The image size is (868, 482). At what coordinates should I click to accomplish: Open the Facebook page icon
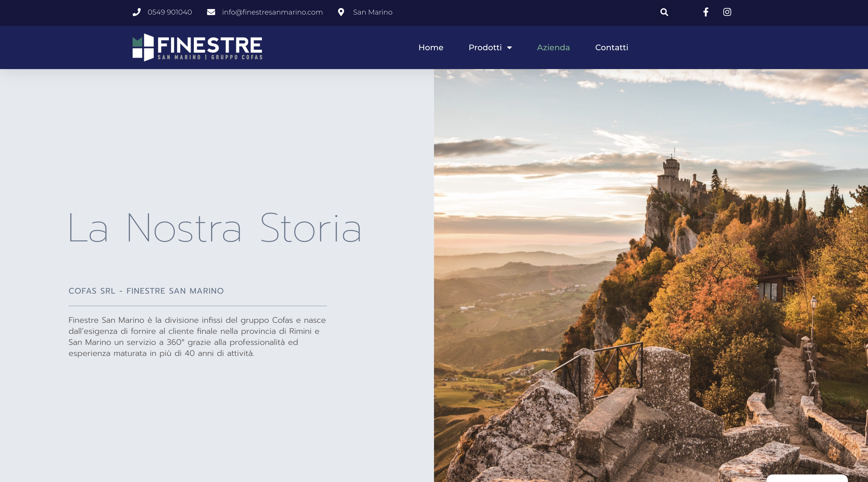click(706, 12)
